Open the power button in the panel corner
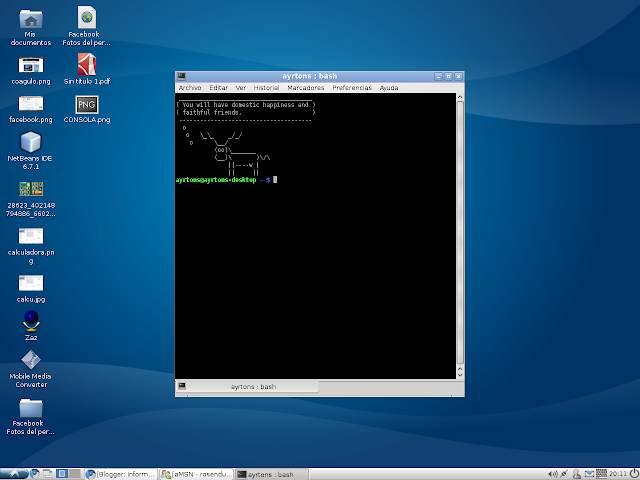This screenshot has width=640, height=480. point(634,473)
